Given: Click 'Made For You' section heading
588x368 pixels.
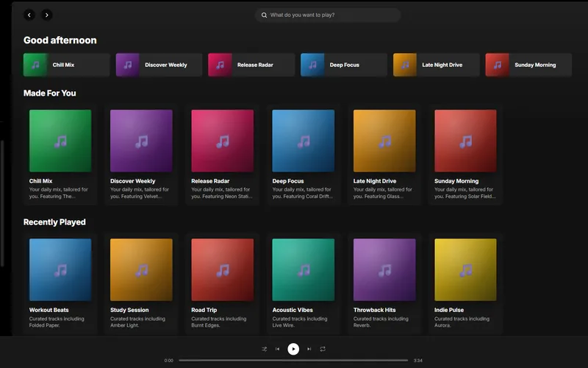Looking at the screenshot, I should [x=49, y=93].
